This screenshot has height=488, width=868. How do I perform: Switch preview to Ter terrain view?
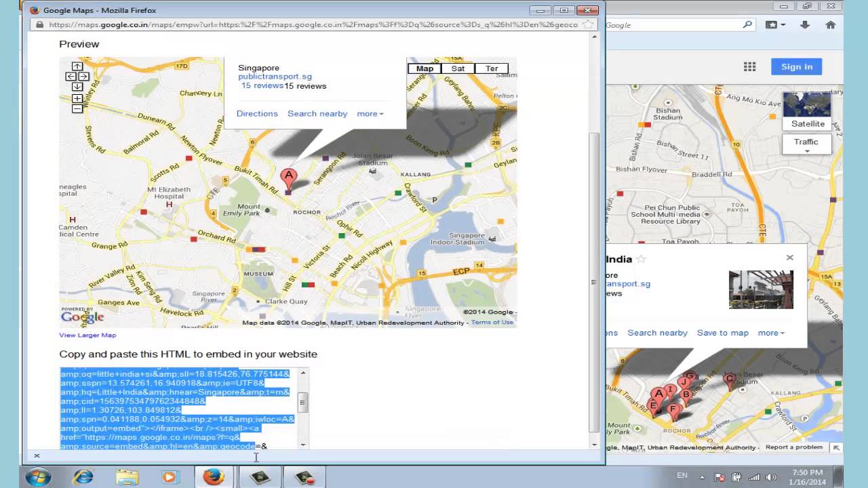tap(492, 68)
